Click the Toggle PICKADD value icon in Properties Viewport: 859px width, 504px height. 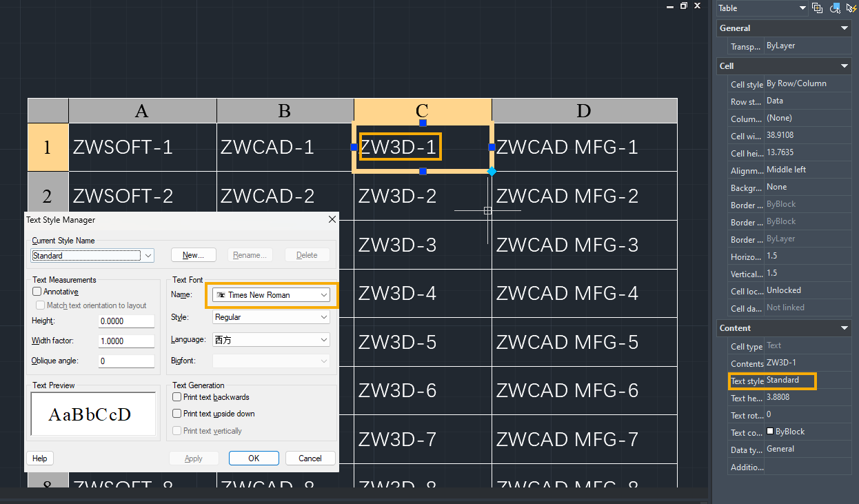(818, 8)
